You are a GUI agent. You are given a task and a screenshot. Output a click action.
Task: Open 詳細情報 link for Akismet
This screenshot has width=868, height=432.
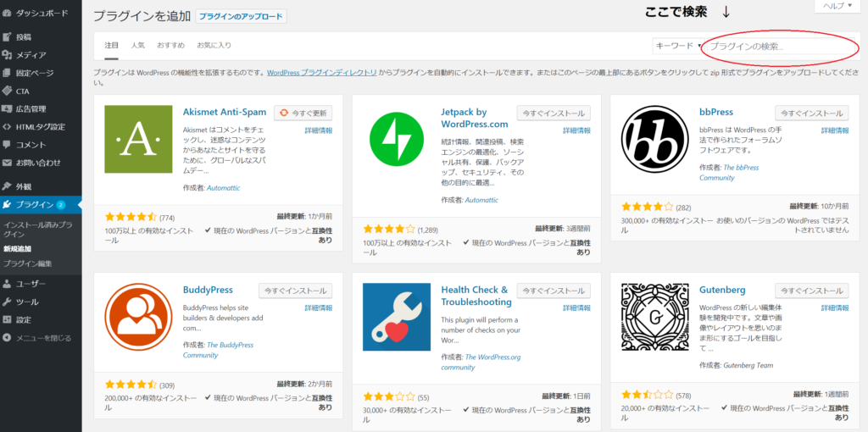(x=319, y=130)
